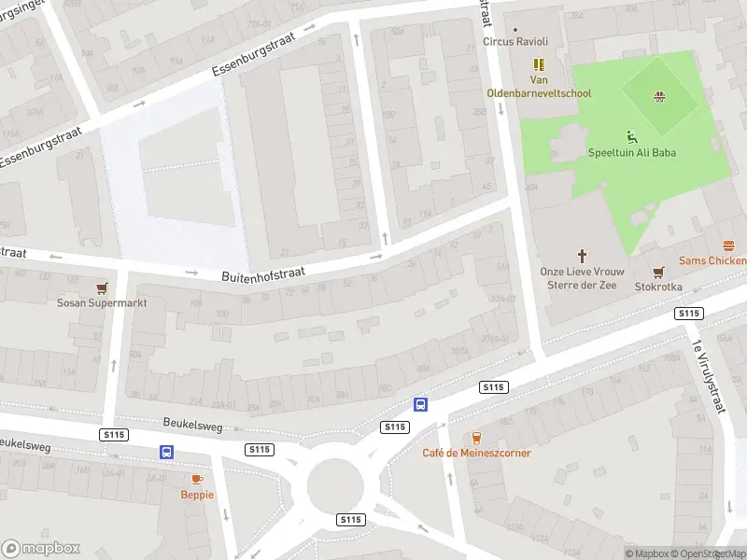The height and width of the screenshot is (560, 747).
Task: Click the Speeltuin Ali Baba playground icon
Action: click(632, 137)
